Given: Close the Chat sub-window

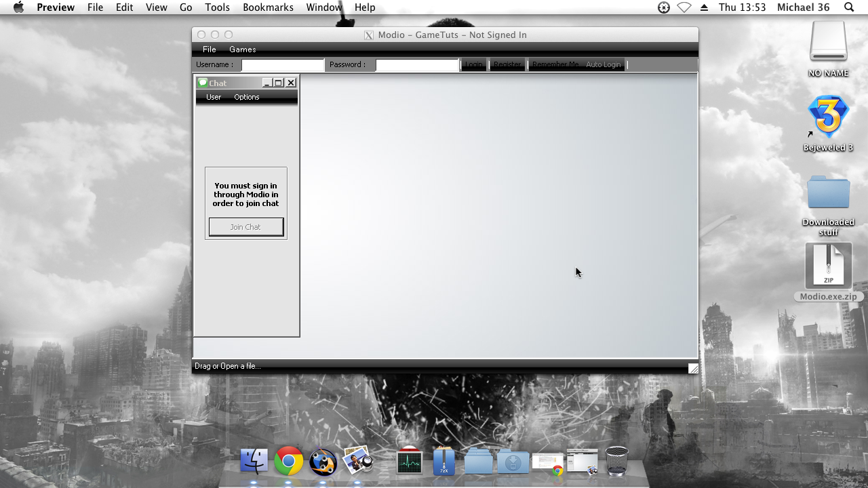Looking at the screenshot, I should [x=291, y=83].
